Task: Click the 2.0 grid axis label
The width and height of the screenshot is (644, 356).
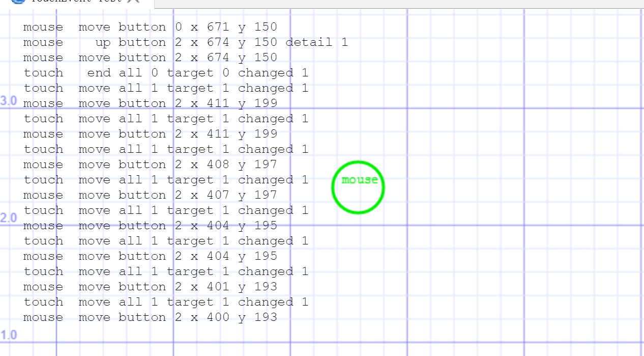Action: tap(9, 218)
